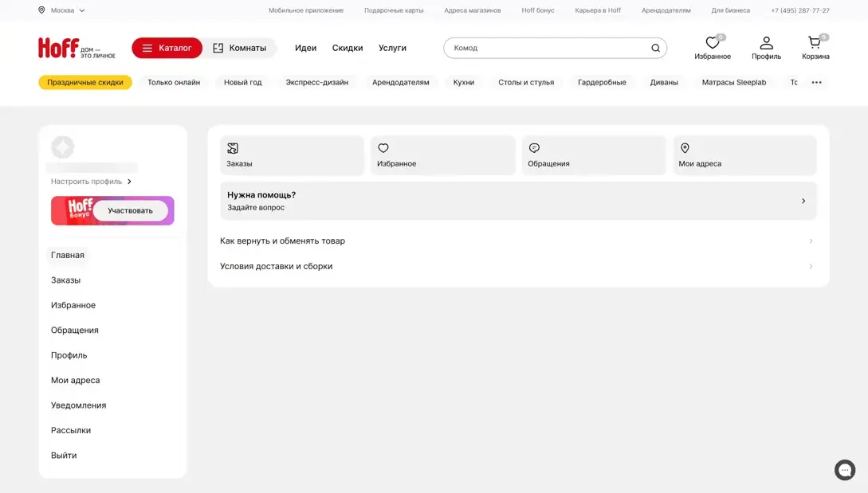Open the Профиль user icon in header
Viewport: 868px width, 493px height.
point(766,44)
